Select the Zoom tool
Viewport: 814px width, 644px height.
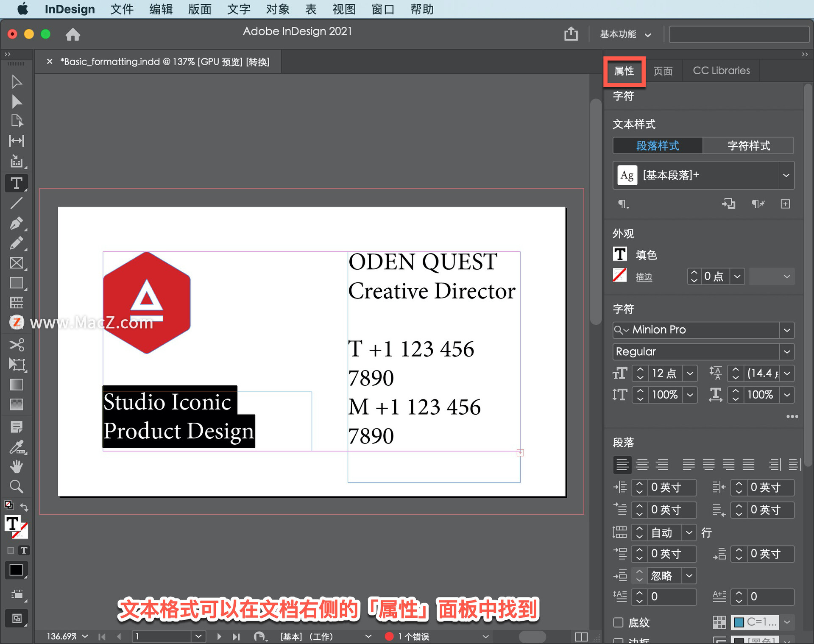[17, 486]
